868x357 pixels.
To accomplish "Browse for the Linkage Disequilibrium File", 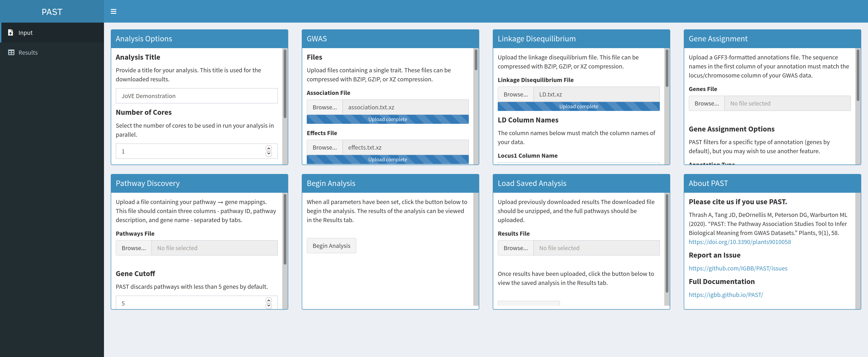I will pyautogui.click(x=515, y=94).
